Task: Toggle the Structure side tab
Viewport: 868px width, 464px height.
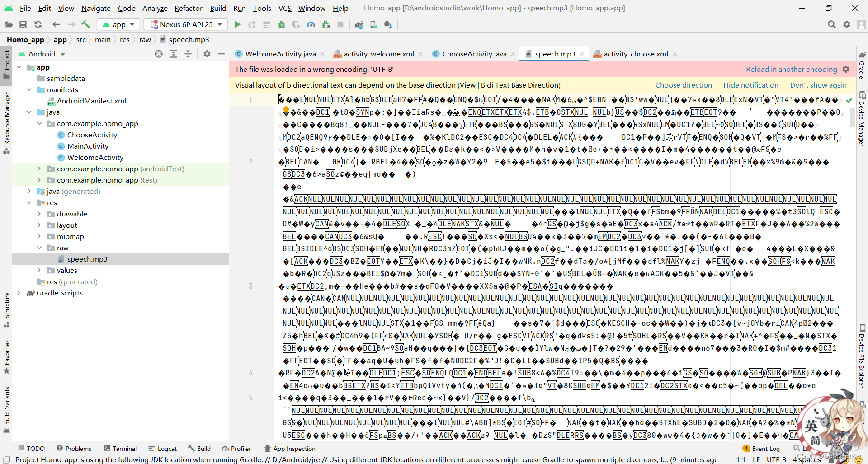Action: coord(6,309)
